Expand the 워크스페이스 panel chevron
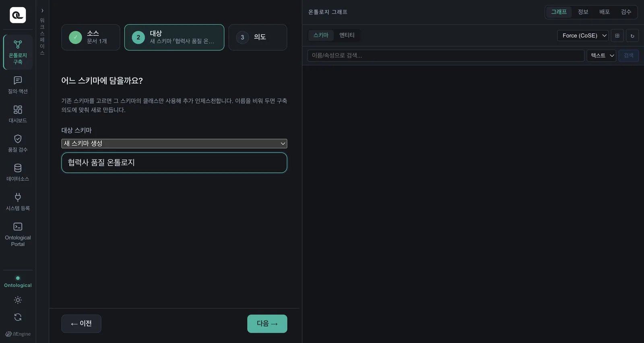The image size is (644, 343). (x=42, y=10)
